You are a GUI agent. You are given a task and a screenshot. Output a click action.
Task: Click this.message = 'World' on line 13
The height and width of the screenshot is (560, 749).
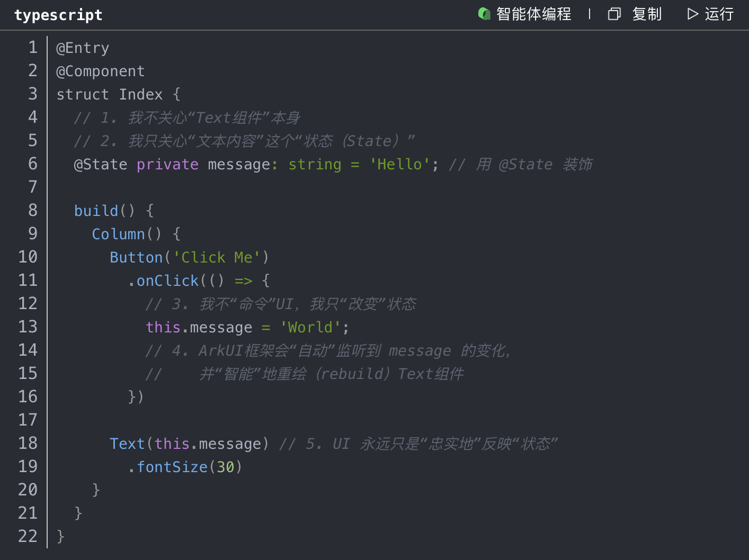pos(246,327)
